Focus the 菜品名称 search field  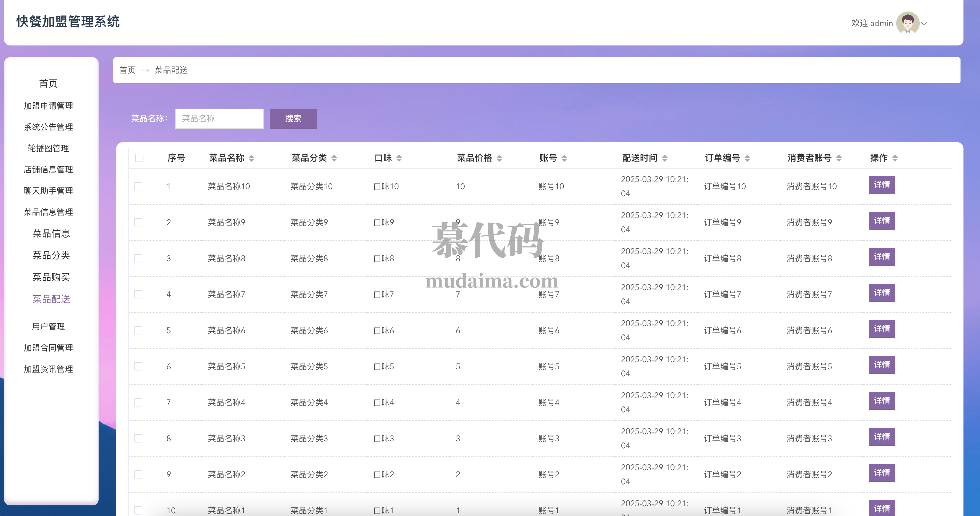click(x=219, y=119)
